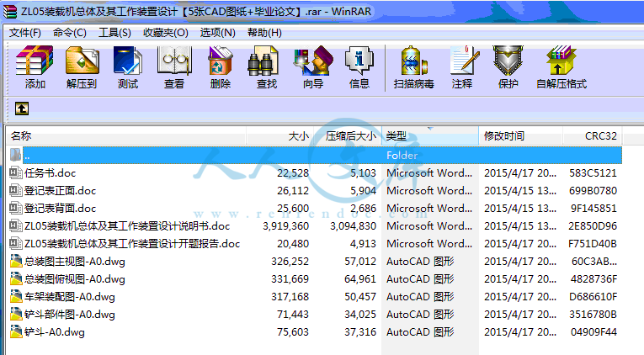The height and width of the screenshot is (355, 644).
Task: Run the 测试 (Test) archive tool
Action: (128, 61)
